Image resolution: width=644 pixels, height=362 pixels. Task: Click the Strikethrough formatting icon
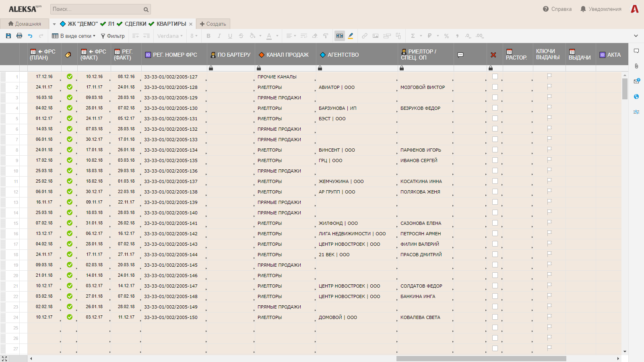[x=241, y=36]
